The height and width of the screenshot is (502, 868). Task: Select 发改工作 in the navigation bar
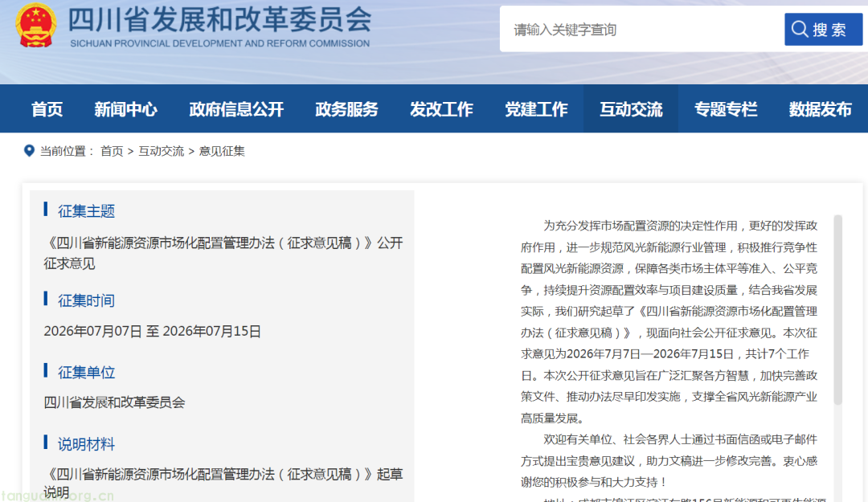click(x=441, y=109)
